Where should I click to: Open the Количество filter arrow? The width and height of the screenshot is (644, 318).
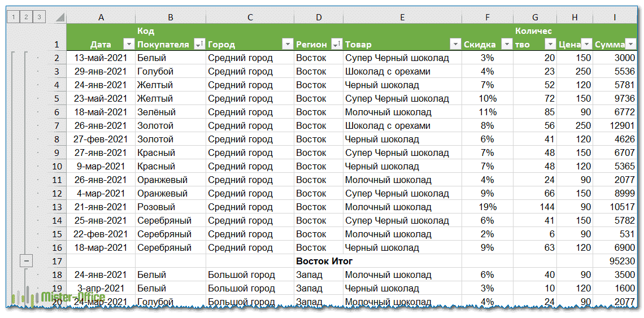pyautogui.click(x=550, y=45)
